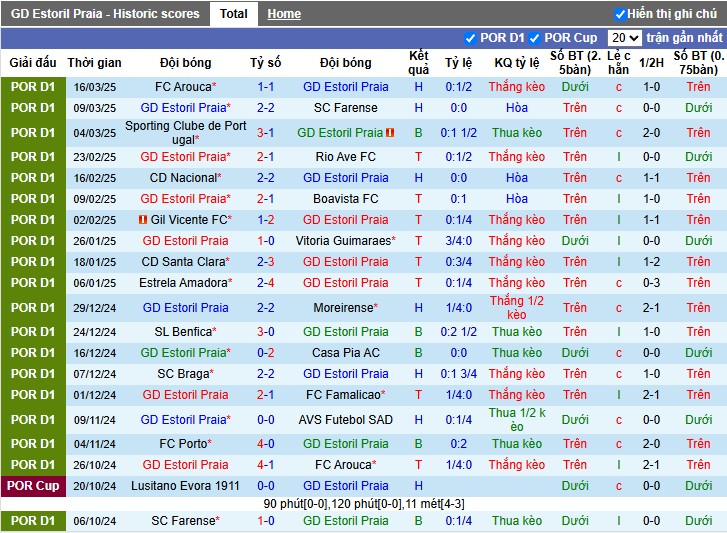Click GD Estoril Praia - Historic scores title
Image resolution: width=727 pixels, height=533 pixels.
point(105,14)
